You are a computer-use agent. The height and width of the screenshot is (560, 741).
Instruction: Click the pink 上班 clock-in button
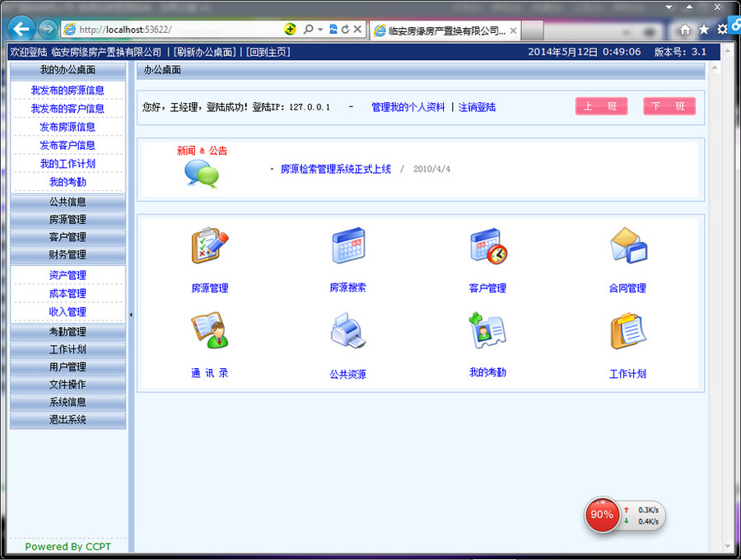pos(601,106)
